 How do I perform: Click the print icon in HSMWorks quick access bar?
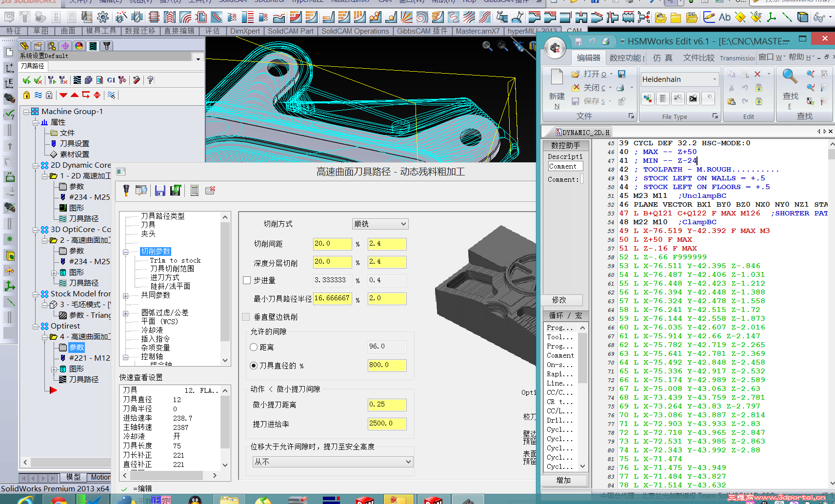click(x=605, y=41)
